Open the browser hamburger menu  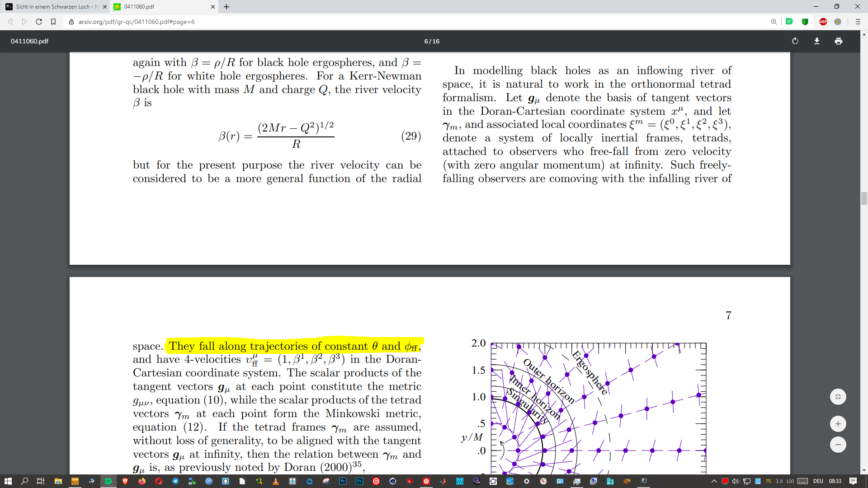[x=858, y=22]
